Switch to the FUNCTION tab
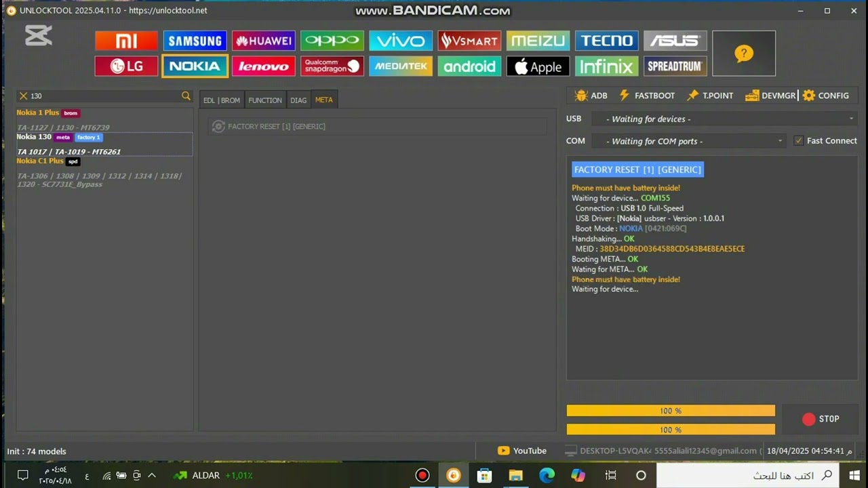The width and height of the screenshot is (868, 488). pos(265,100)
